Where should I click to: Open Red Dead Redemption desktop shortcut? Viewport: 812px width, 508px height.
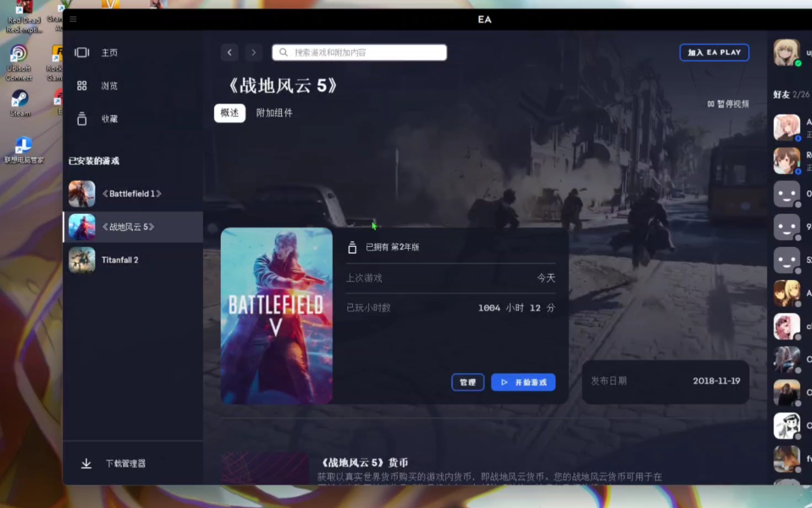click(x=23, y=17)
